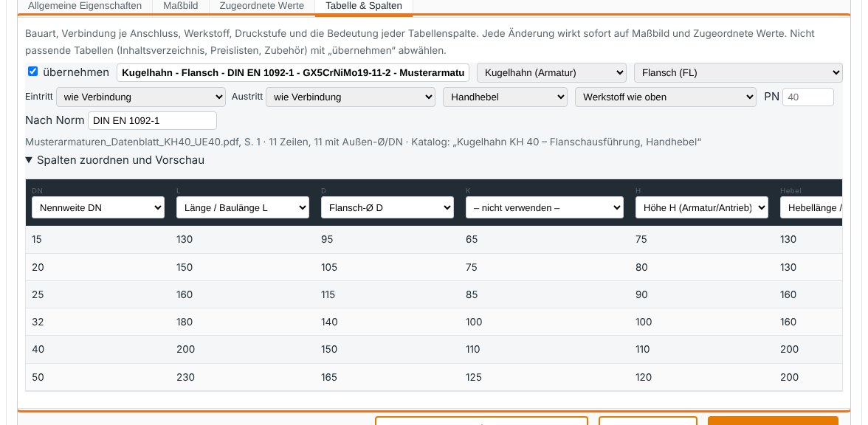Click K column cell value 85

tap(472, 294)
